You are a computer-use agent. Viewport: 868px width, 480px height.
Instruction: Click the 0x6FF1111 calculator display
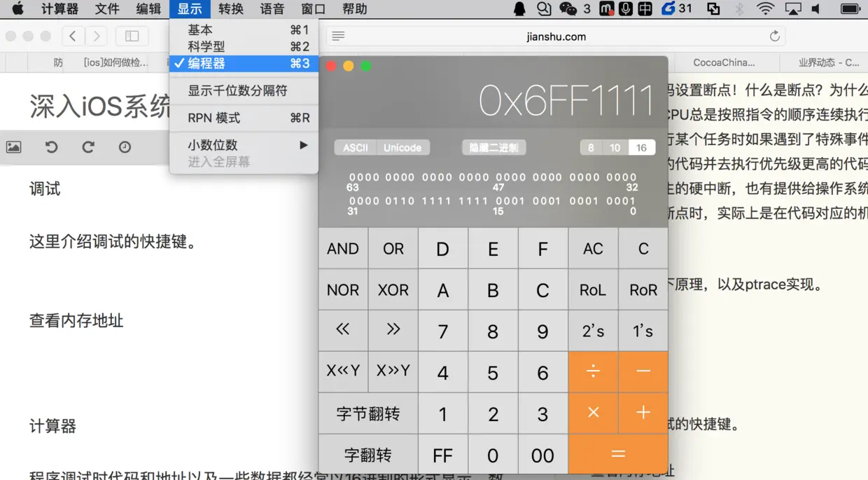pos(566,101)
